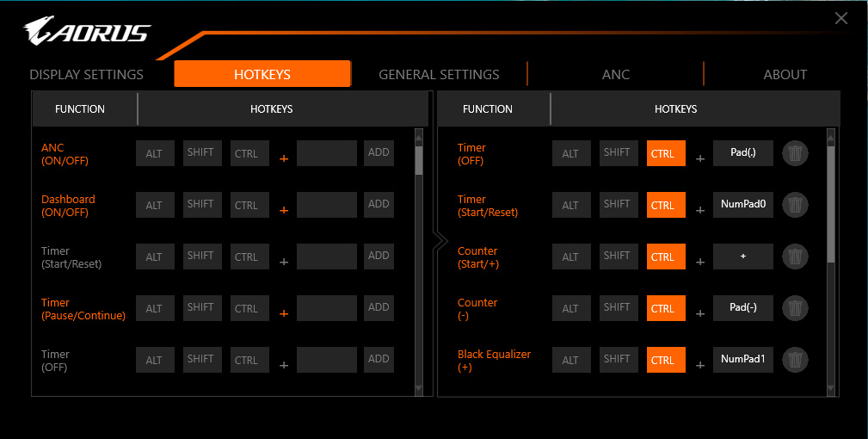
Task: Remove Counter (Start/+) hotkey via trash icon
Action: pyautogui.click(x=796, y=257)
